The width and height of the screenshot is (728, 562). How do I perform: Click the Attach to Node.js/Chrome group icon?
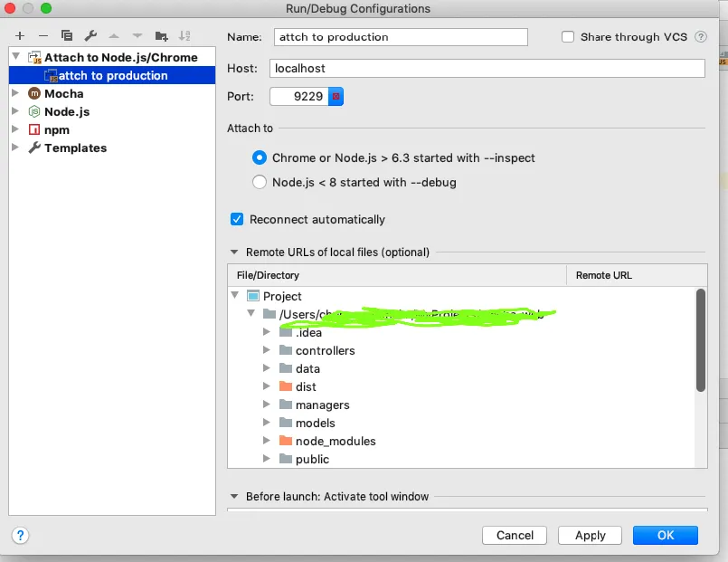35,57
